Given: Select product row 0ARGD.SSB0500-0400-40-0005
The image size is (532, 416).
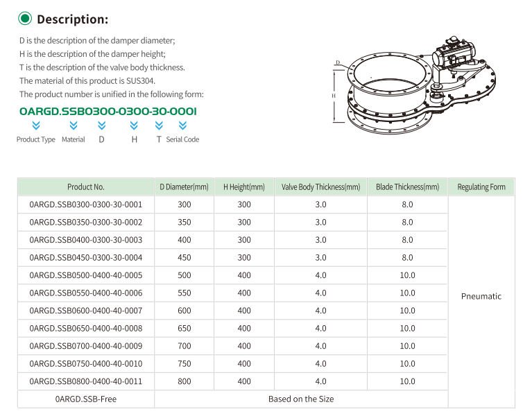Looking at the screenshot, I should pos(86,275).
